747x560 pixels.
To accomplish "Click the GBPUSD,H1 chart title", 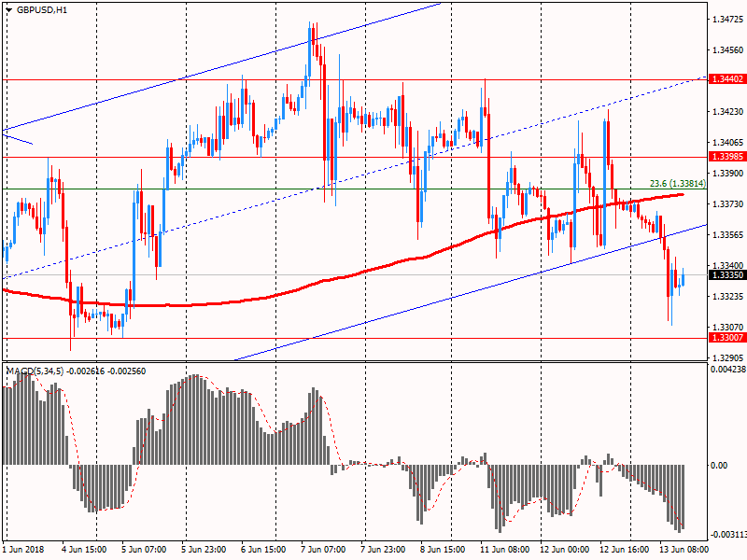I will (x=42, y=10).
